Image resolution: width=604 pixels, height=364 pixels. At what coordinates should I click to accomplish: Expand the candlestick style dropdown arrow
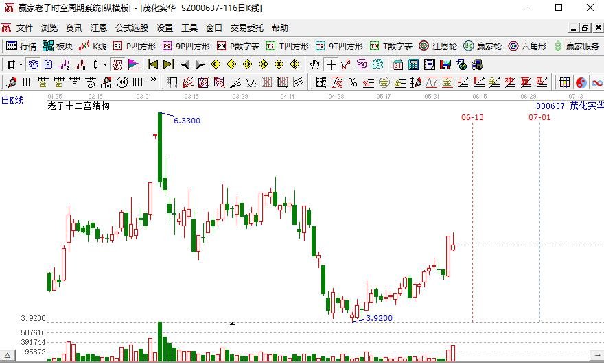pos(105,64)
